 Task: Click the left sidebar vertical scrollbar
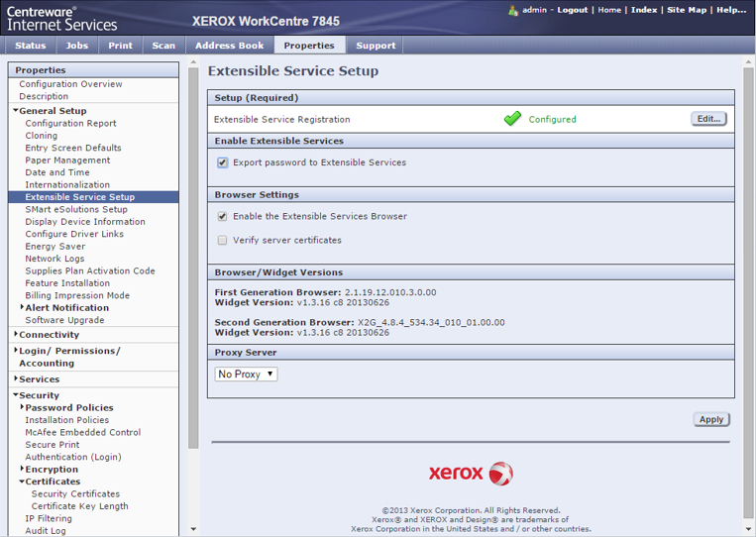(x=192, y=248)
